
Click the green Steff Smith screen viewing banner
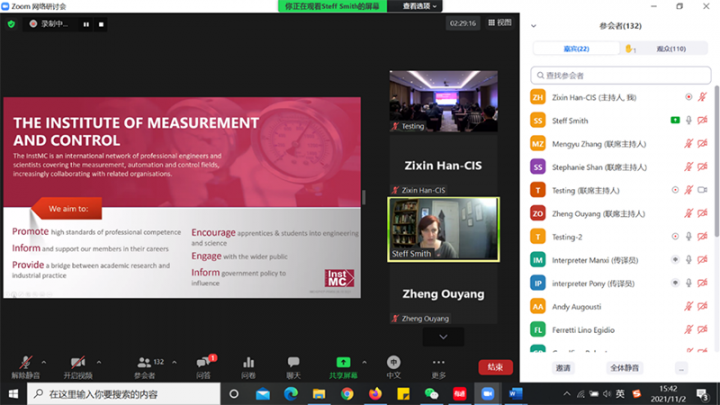coord(332,6)
